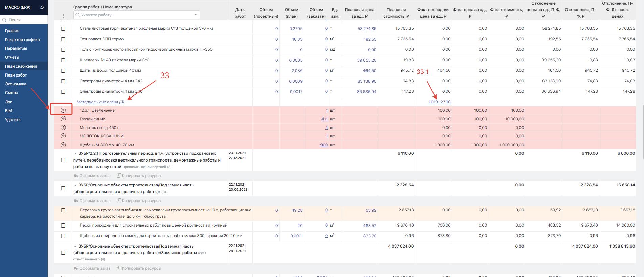Check the Песок природный row checkbox
Viewport: 644px width, 277px height.
[63, 226]
